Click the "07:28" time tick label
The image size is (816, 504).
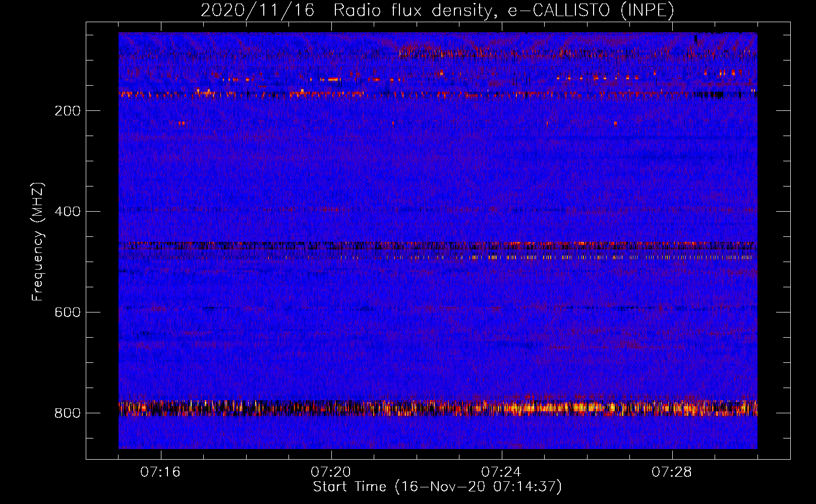(x=672, y=472)
